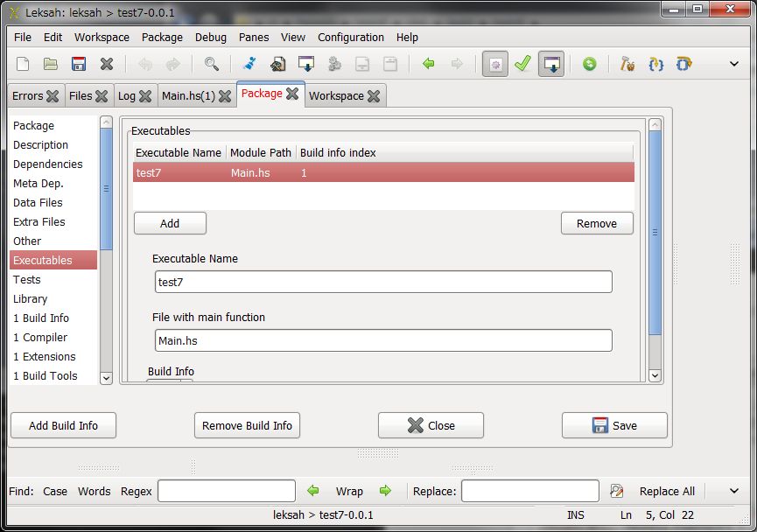This screenshot has width=757, height=532.
Task: Click the New file icon in toolbar
Action: (24, 64)
